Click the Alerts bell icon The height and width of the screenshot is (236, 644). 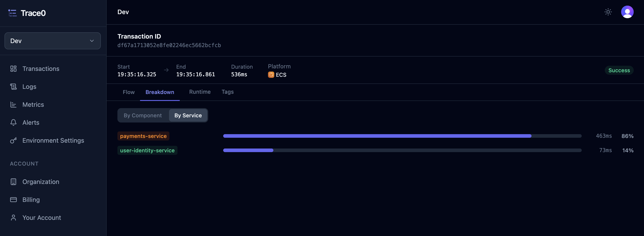point(13,122)
